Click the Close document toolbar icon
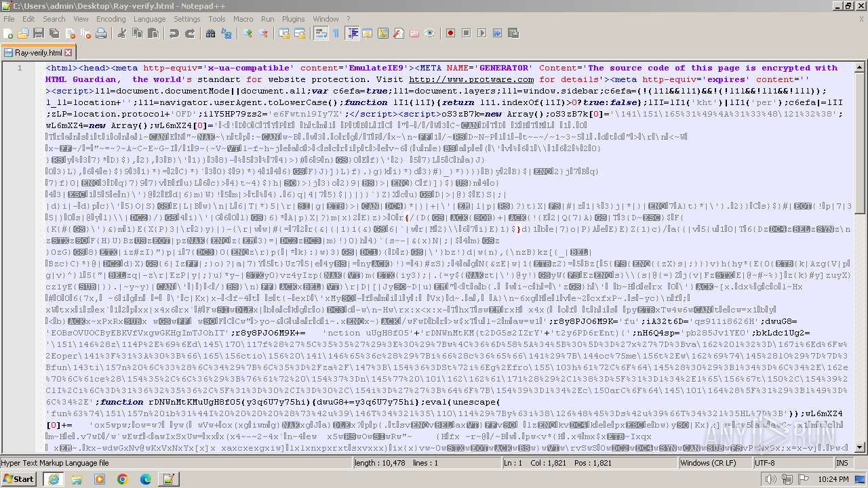The height and width of the screenshot is (488, 868). 70,33
